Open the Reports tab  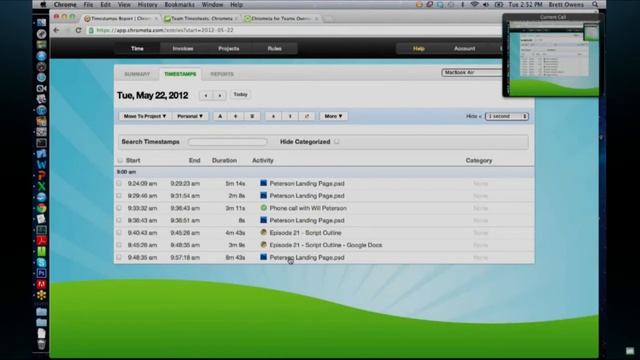click(x=222, y=74)
